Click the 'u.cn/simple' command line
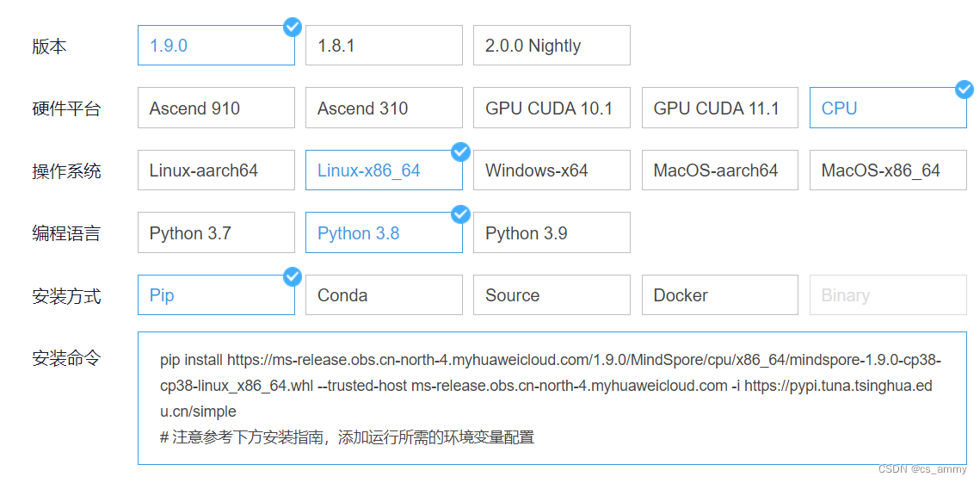This screenshot has width=980, height=483. pos(198,412)
